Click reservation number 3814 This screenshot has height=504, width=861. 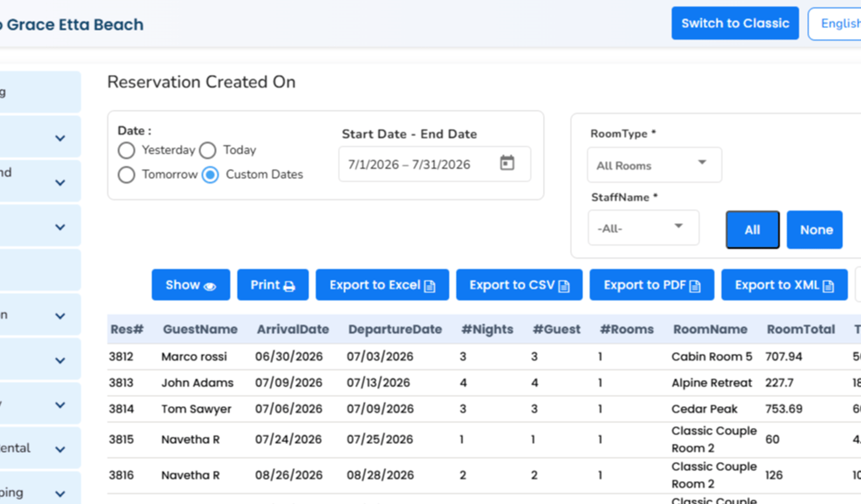tap(121, 409)
